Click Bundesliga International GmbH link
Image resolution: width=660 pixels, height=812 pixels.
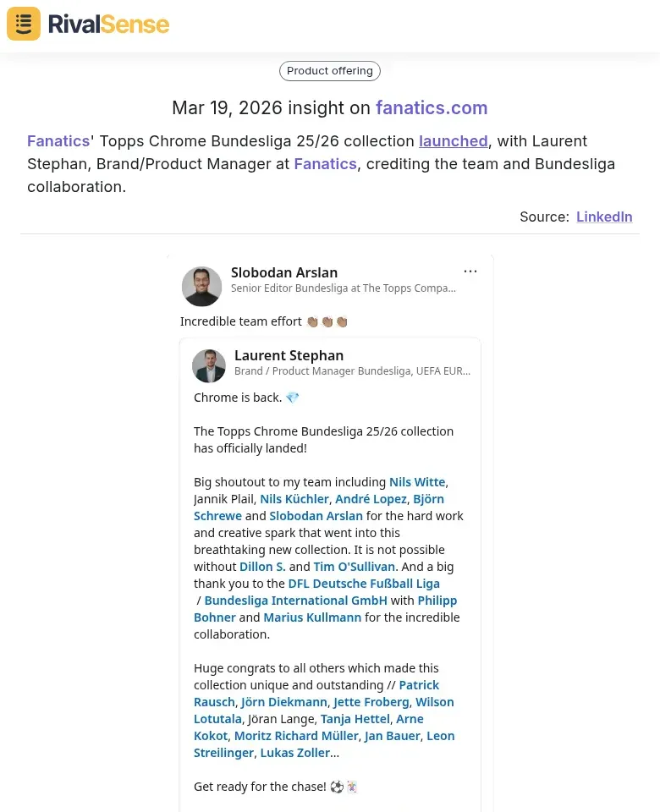295,601
